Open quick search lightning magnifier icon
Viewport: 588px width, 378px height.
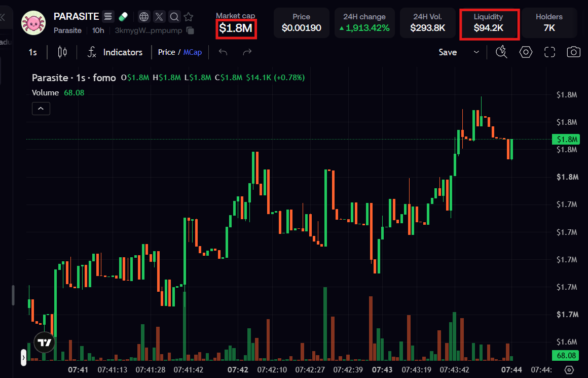pos(501,52)
